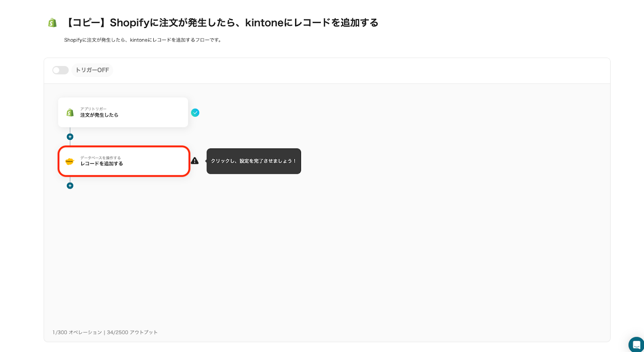Click the flow description text below the title
644x352 pixels.
(x=143, y=40)
